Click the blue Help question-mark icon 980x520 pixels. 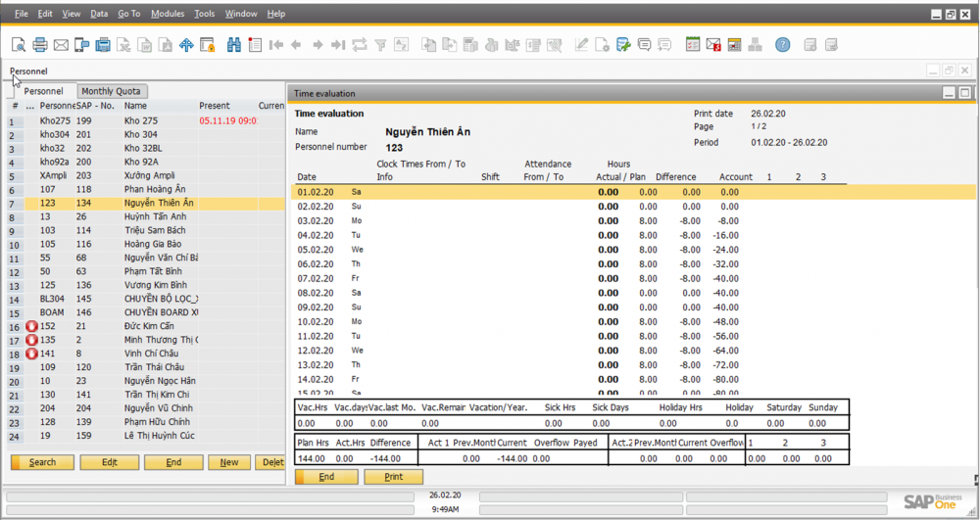pos(782,45)
